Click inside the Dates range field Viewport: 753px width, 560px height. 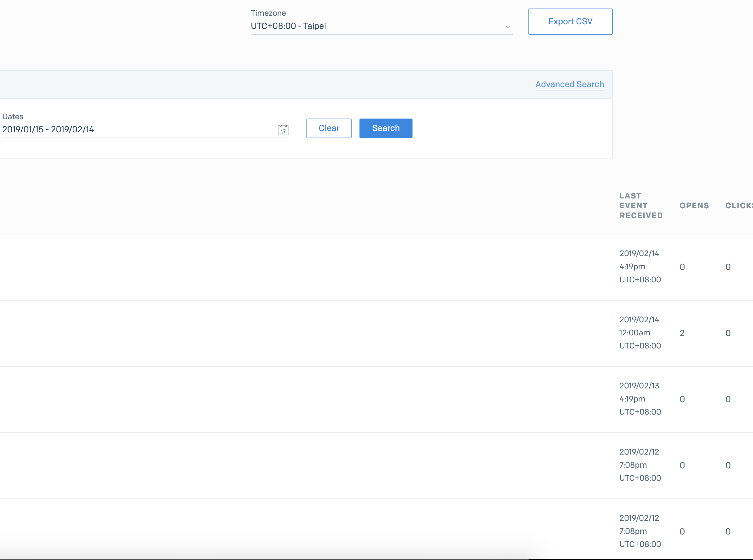136,129
